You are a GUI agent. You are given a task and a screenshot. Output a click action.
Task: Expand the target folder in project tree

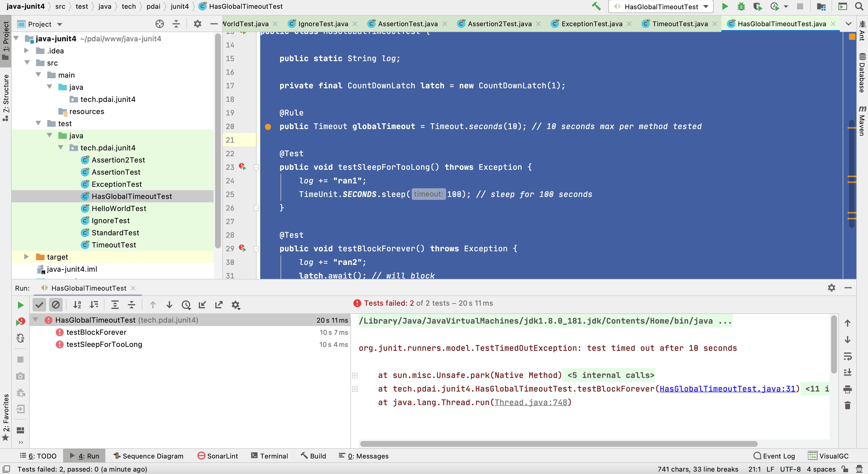[26, 257]
